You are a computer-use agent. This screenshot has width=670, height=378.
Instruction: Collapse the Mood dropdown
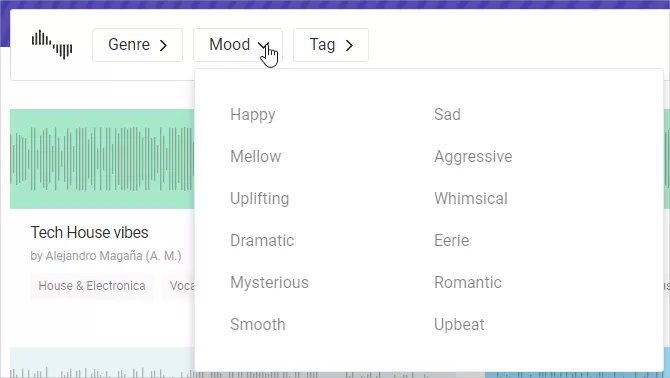coord(238,45)
